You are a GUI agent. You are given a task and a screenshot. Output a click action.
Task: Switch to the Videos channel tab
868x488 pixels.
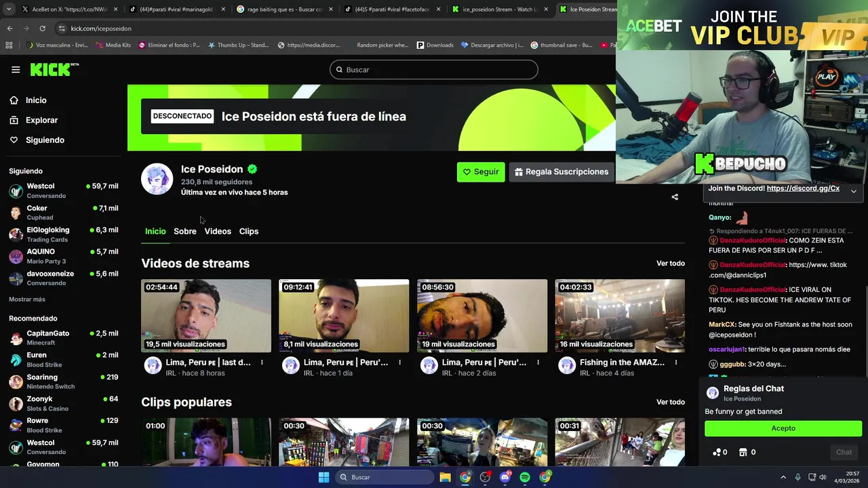[218, 231]
